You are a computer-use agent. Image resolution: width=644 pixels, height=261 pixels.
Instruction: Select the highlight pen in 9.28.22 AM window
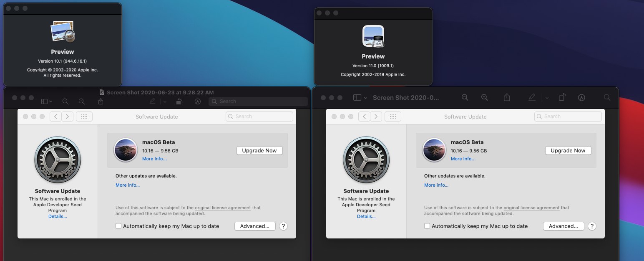(152, 101)
